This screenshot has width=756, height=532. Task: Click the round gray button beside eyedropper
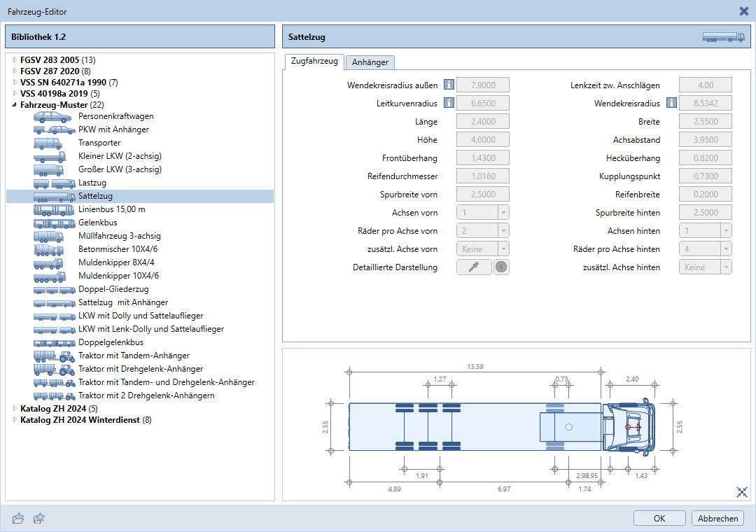tap(501, 267)
